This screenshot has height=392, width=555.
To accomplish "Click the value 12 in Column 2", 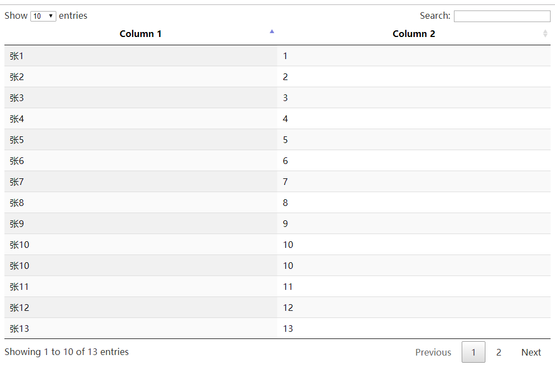I will coord(288,308).
